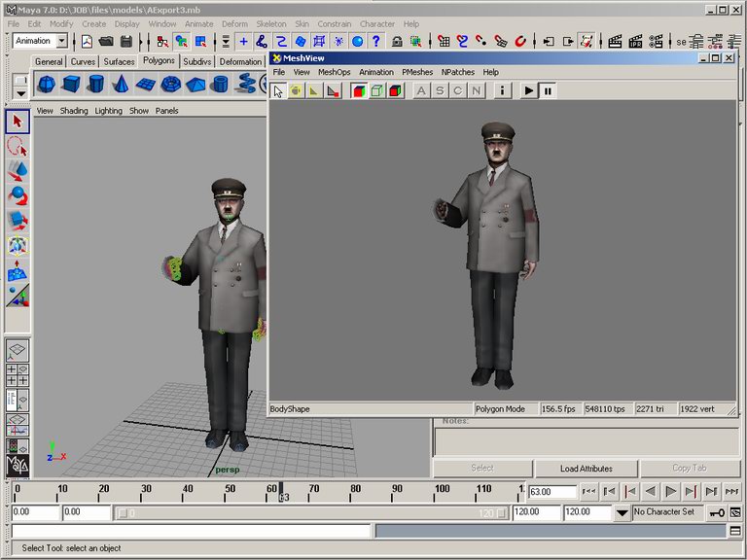Click the lock icon in status line
This screenshot has width=747, height=560.
397,42
